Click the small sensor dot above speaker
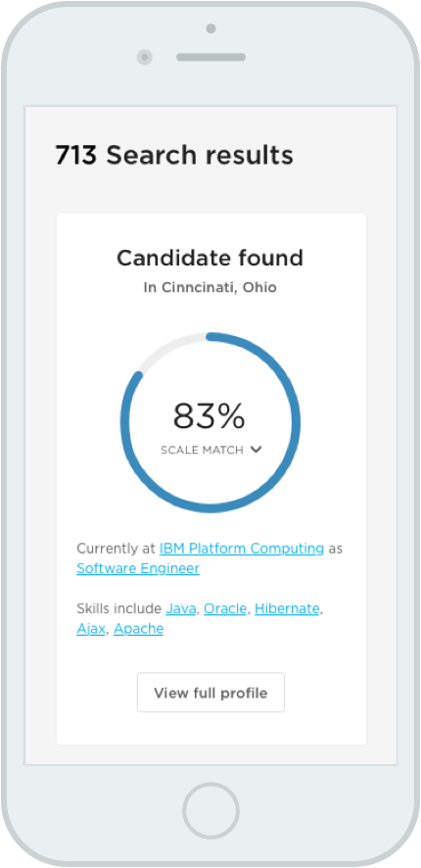Viewport: 421px width, 868px height. (210, 28)
